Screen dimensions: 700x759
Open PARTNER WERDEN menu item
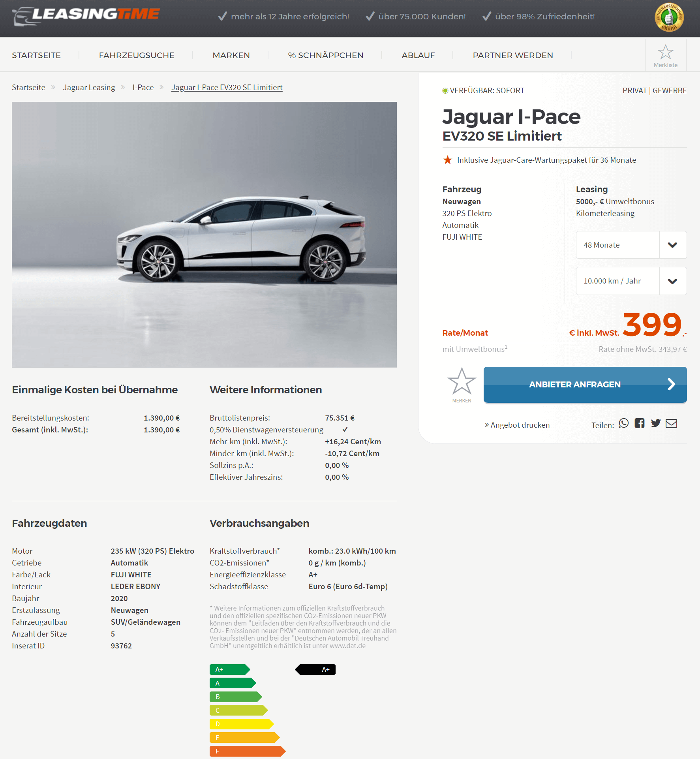[513, 55]
